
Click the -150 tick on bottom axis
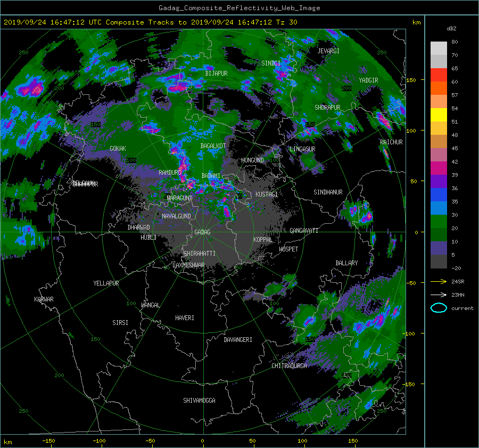tap(48, 441)
